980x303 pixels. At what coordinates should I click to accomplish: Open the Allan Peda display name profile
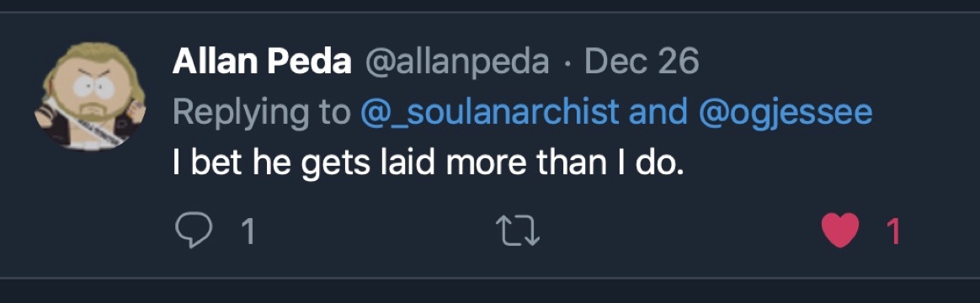pyautogui.click(x=261, y=61)
